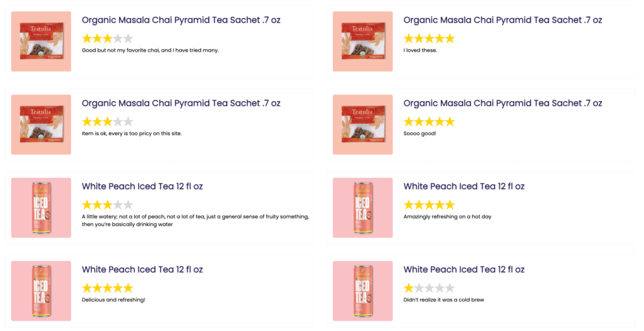Open the Masala Chai title for the "Item is ok" review

click(181, 103)
